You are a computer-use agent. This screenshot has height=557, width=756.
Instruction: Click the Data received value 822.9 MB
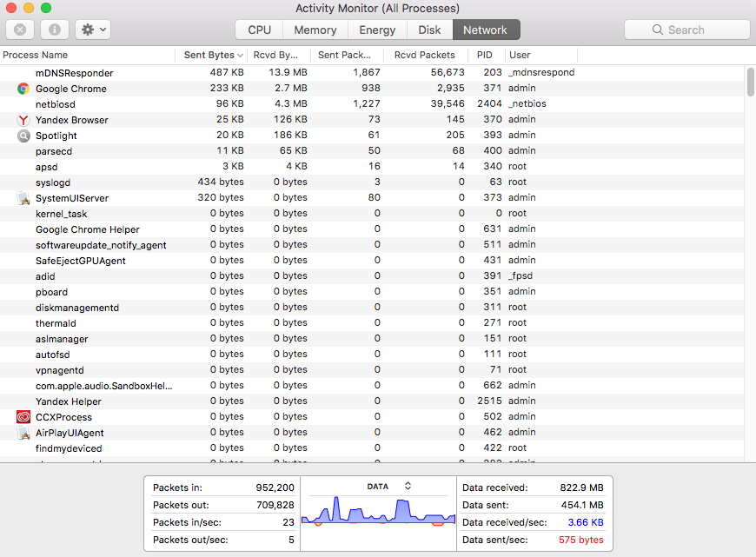(x=581, y=487)
